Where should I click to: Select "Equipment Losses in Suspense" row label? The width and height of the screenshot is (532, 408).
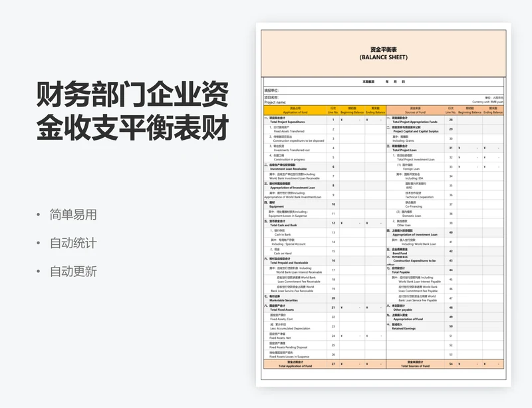tap(288, 216)
